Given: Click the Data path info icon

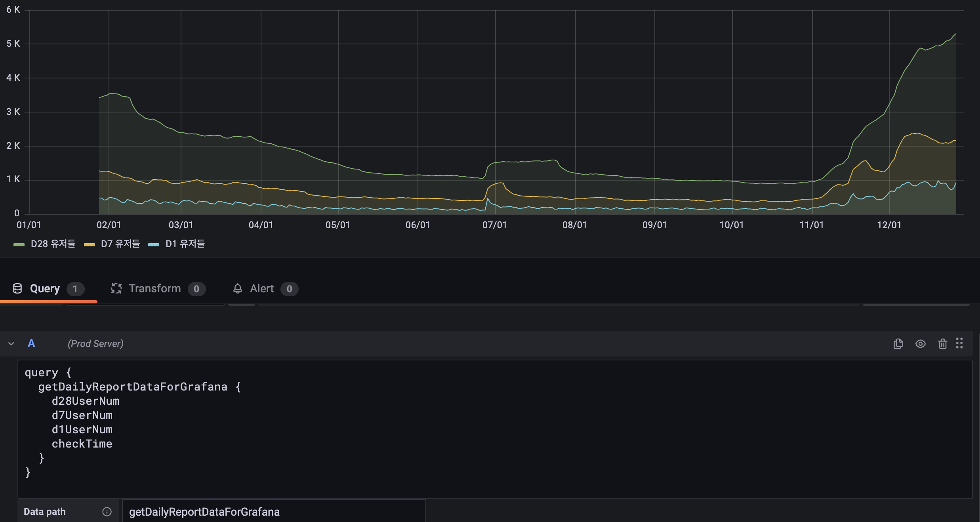Looking at the screenshot, I should 107,512.
